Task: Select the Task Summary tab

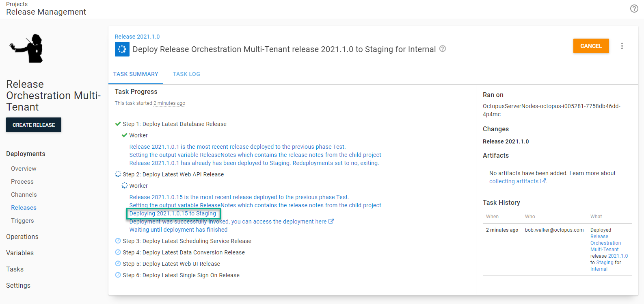Action: 136,74
